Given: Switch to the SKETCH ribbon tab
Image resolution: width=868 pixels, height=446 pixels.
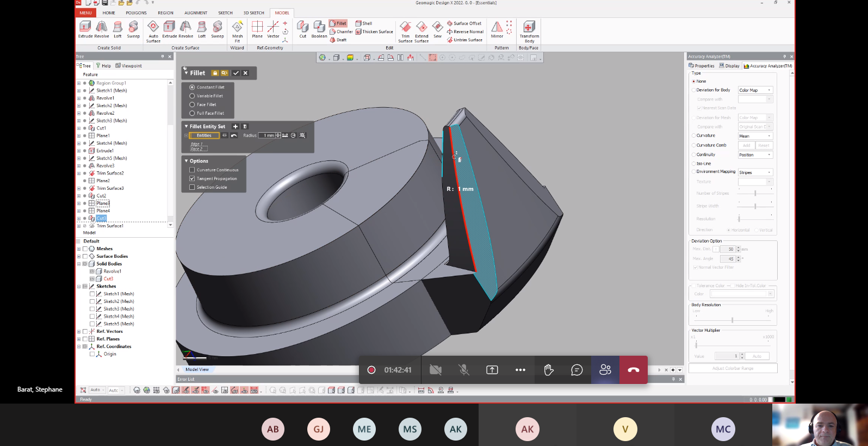Looking at the screenshot, I should 225,13.
